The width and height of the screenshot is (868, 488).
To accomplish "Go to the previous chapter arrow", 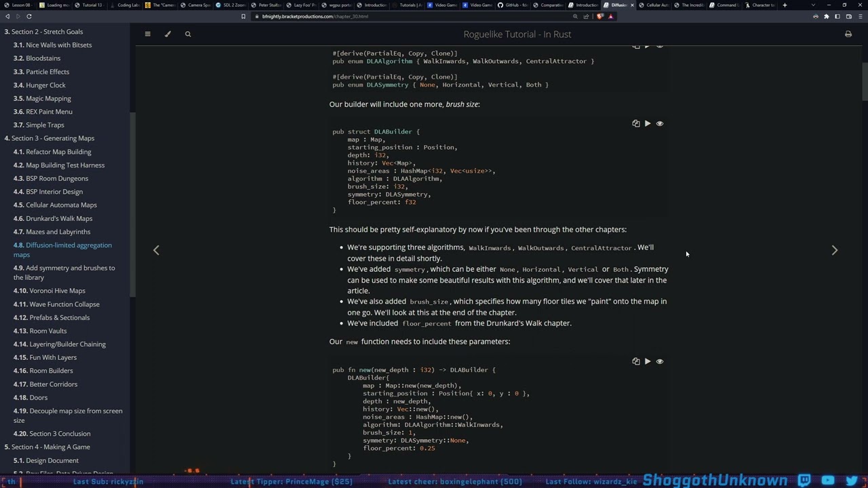I will (x=156, y=250).
